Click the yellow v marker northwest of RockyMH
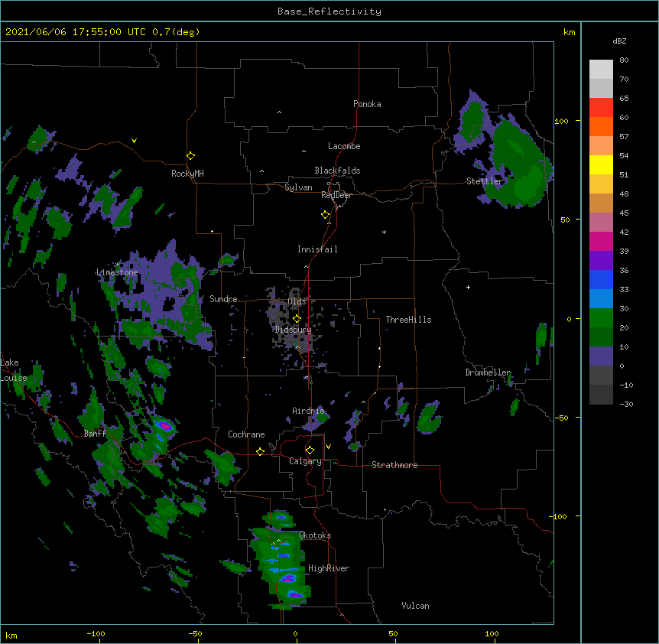Viewport: 659px width, 644px height. [x=134, y=141]
